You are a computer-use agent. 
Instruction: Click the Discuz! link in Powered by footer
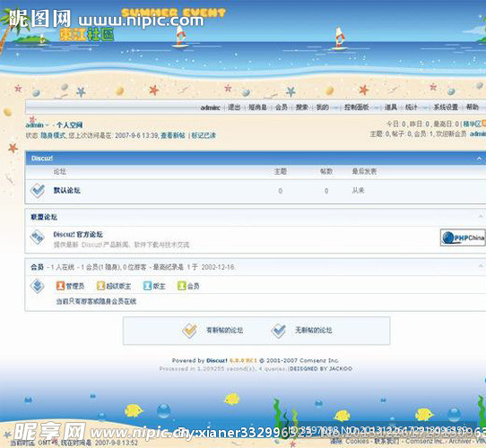point(217,360)
